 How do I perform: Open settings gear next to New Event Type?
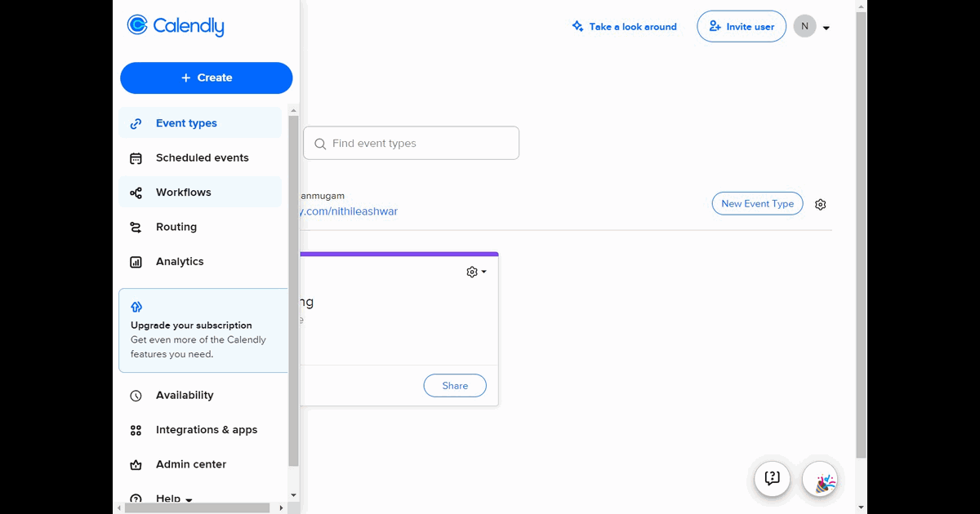820,205
